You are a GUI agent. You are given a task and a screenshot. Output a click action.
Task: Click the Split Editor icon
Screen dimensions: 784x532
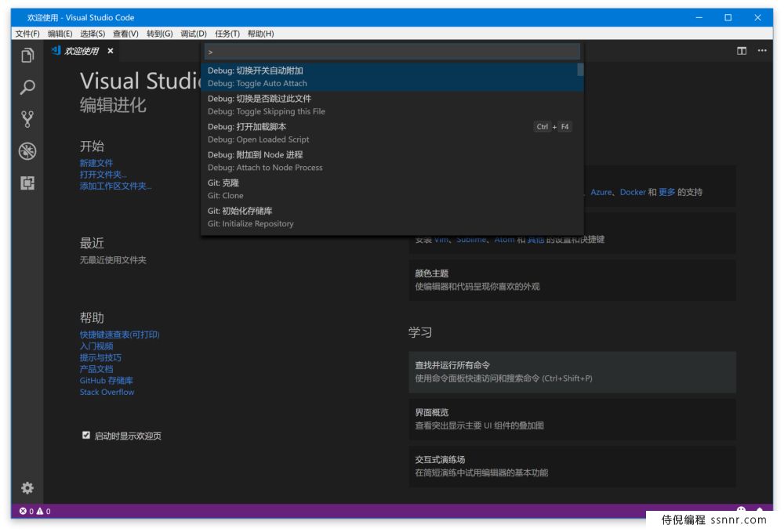coord(742,51)
